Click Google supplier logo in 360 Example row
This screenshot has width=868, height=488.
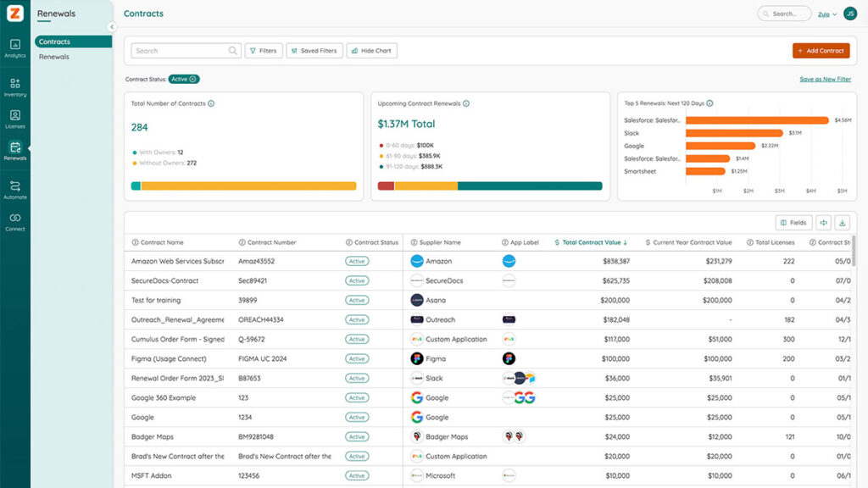tap(417, 398)
